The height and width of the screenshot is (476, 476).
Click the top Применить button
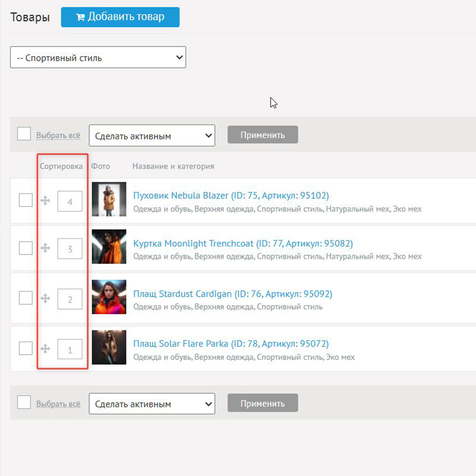263,135
